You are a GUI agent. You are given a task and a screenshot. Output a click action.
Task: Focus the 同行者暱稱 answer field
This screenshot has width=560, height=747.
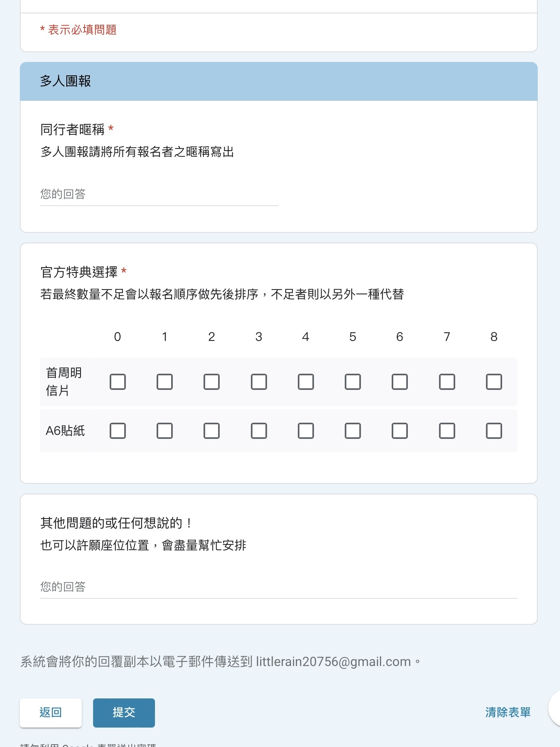[x=159, y=194]
